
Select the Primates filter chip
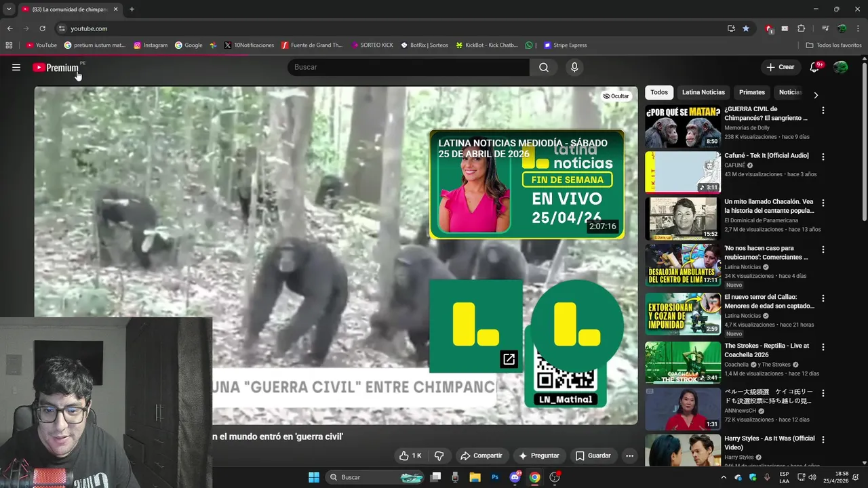click(x=752, y=92)
